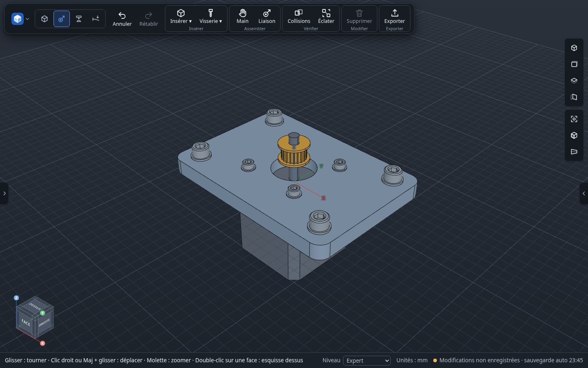Viewport: 588px width, 368px height.
Task: Activate the Main hand tool
Action: [x=243, y=17]
